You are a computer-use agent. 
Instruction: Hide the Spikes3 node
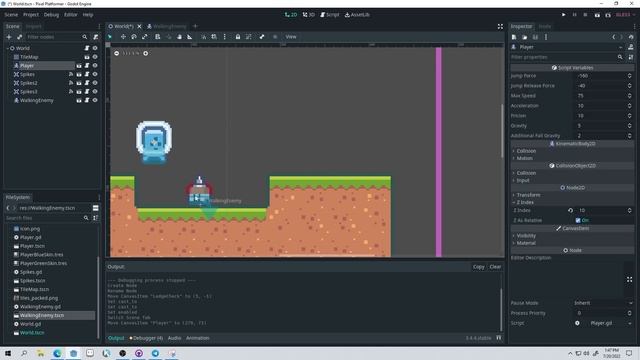[95, 92]
